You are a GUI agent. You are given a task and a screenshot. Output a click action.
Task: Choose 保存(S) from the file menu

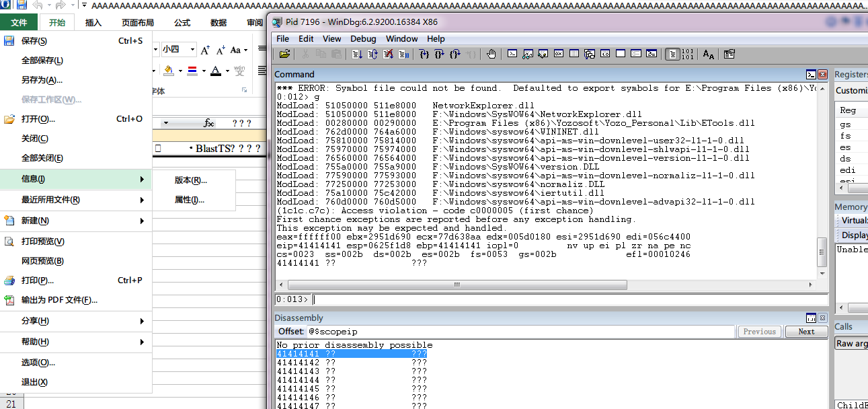click(x=76, y=41)
